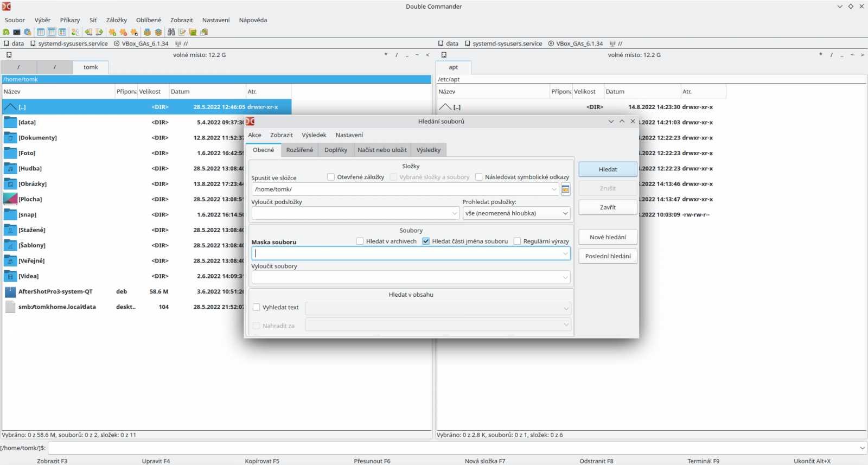Viewport: 868px width, 465px height.
Task: Open Akce menu in search dialog
Action: [x=254, y=135]
